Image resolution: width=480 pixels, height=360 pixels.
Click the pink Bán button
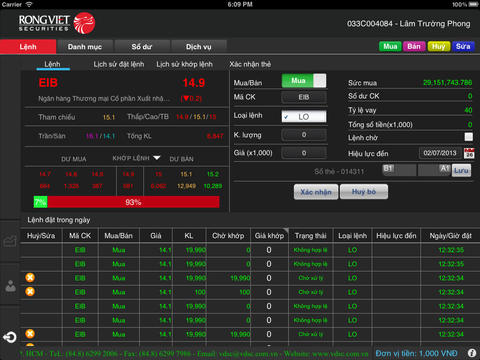[x=414, y=46]
